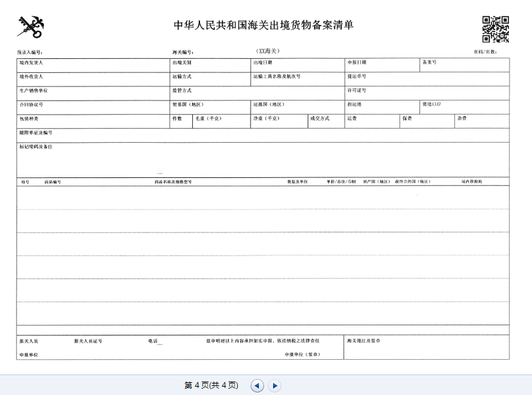Click the 生产销售单位 cell
The height and width of the screenshot is (395, 532).
tap(93, 93)
